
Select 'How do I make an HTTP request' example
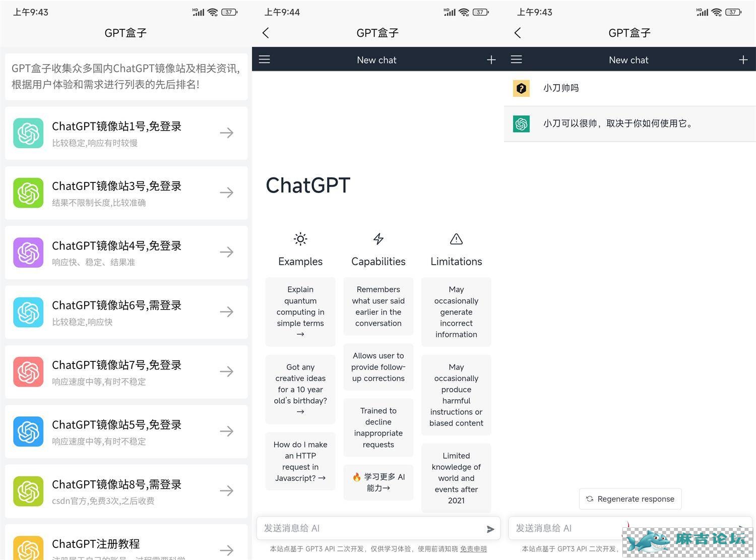tap(300, 461)
